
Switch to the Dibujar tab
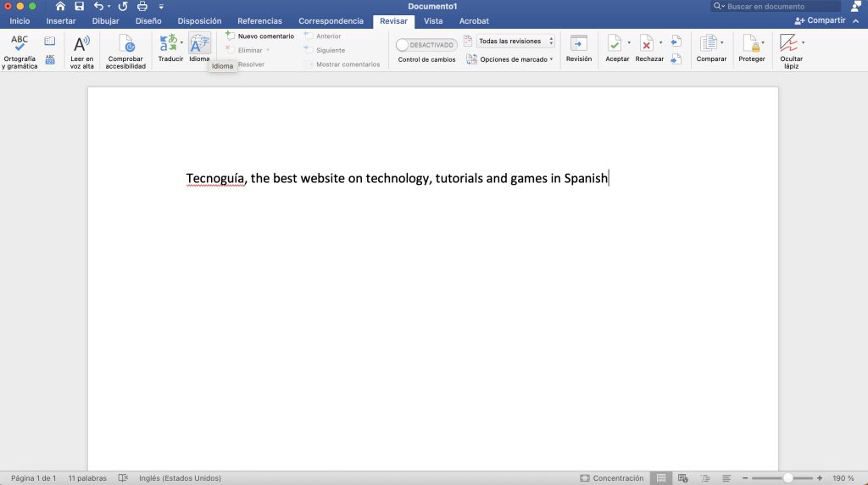pyautogui.click(x=105, y=21)
